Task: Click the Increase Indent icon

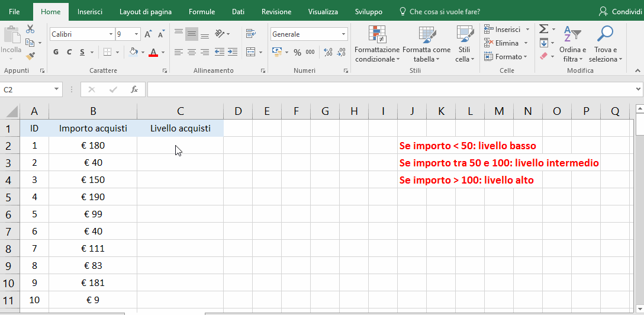Action: pos(233,52)
